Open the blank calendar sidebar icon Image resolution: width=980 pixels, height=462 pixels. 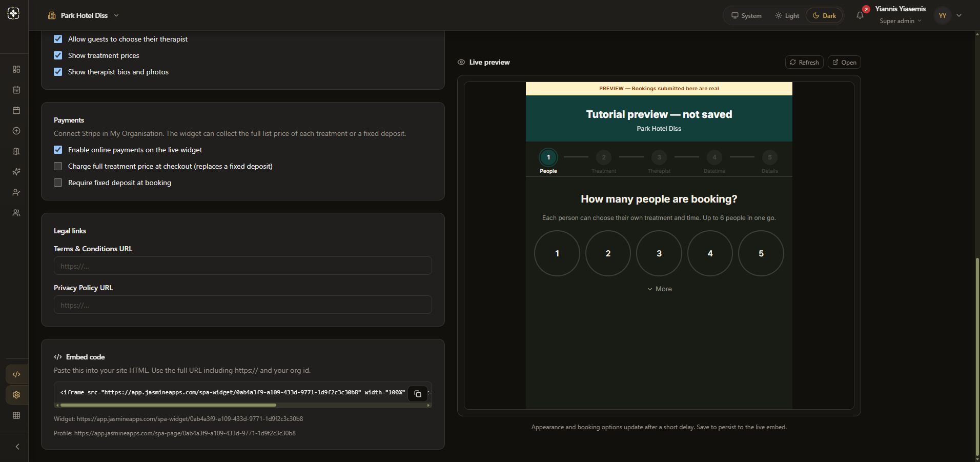[x=16, y=110]
